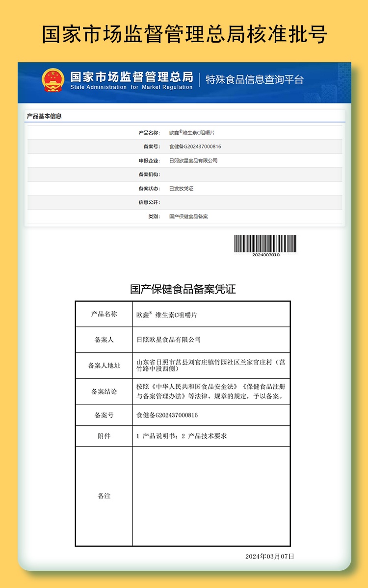
Task: Select the 产品基本信息 panel header
Action: [x=44, y=116]
